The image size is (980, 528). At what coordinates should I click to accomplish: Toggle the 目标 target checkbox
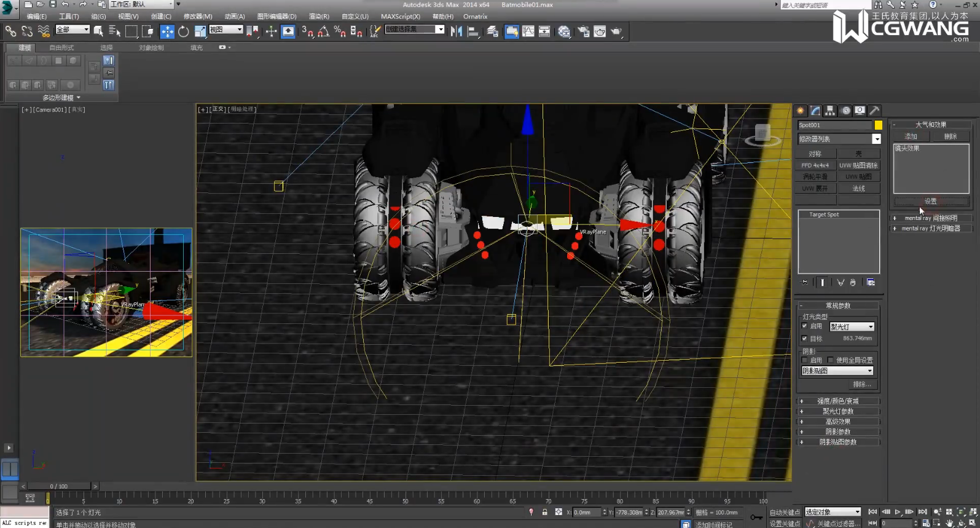pos(804,338)
